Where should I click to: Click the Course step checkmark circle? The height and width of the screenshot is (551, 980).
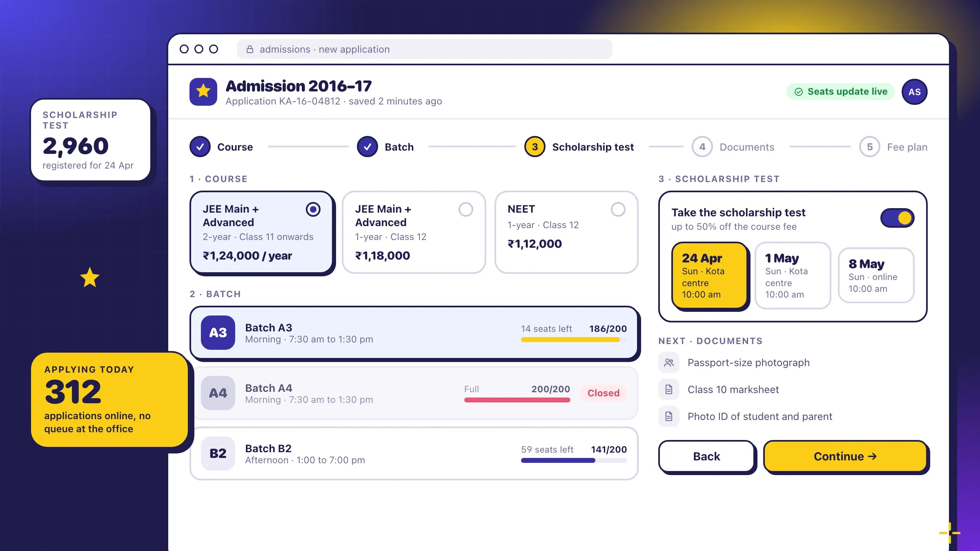click(200, 147)
